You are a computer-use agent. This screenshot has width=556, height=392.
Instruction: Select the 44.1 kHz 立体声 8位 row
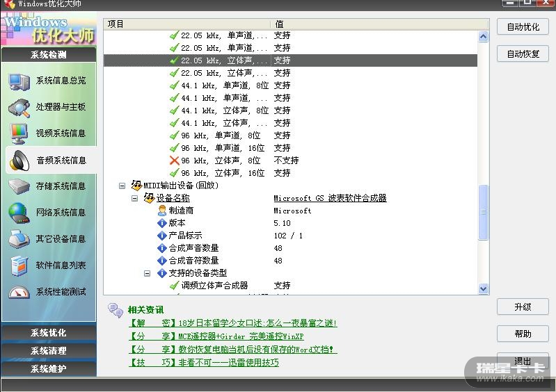[290, 111]
